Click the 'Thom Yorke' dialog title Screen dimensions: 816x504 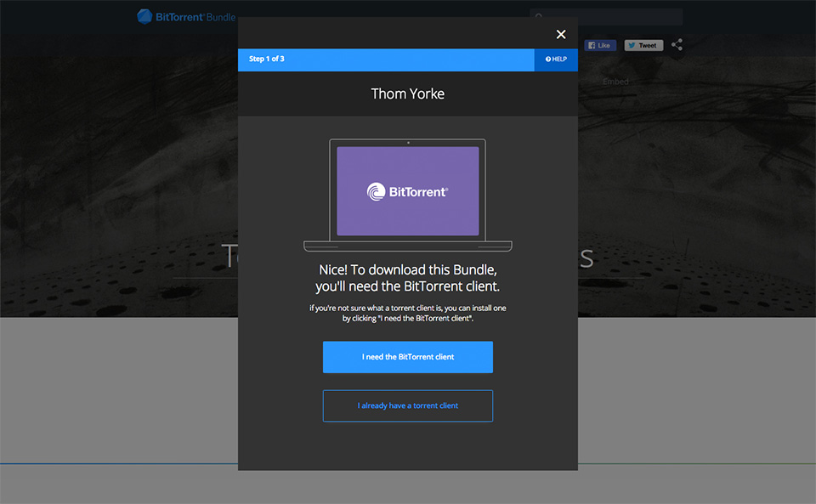coord(408,93)
